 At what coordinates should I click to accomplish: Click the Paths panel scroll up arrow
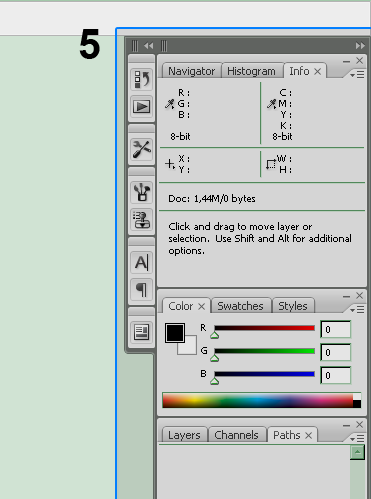pos(357,452)
